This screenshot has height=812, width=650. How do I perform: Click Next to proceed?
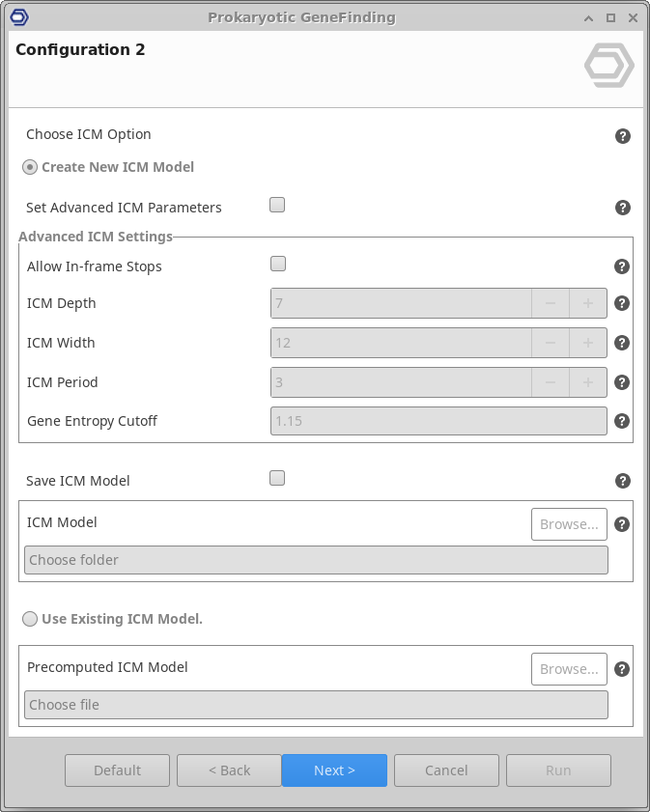(334, 770)
